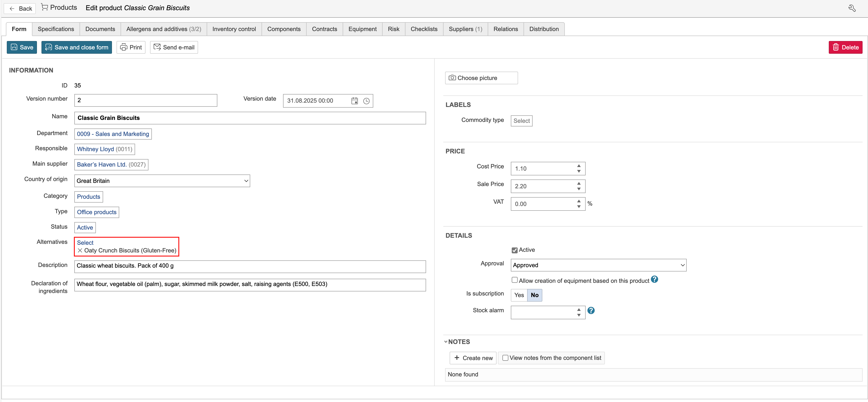Change the Category value Products
Image resolution: width=868 pixels, height=402 pixels.
(89, 197)
